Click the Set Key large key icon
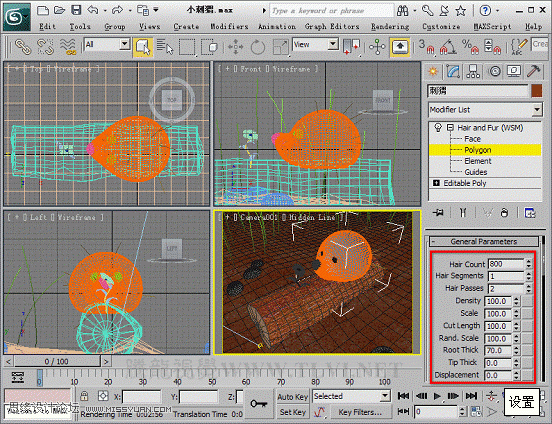The height and width of the screenshot is (424, 552). (x=258, y=404)
